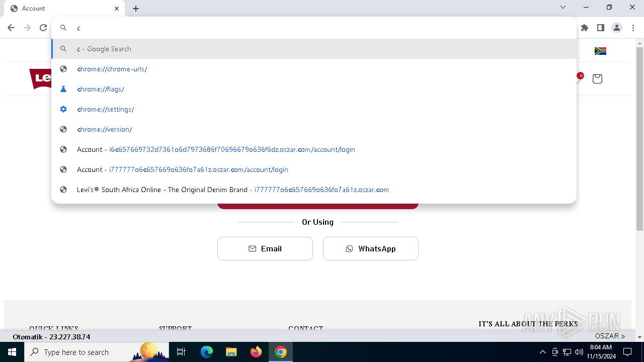Screen dimensions: 644x362
Task: Open File Explorer from taskbar
Action: [231, 352]
